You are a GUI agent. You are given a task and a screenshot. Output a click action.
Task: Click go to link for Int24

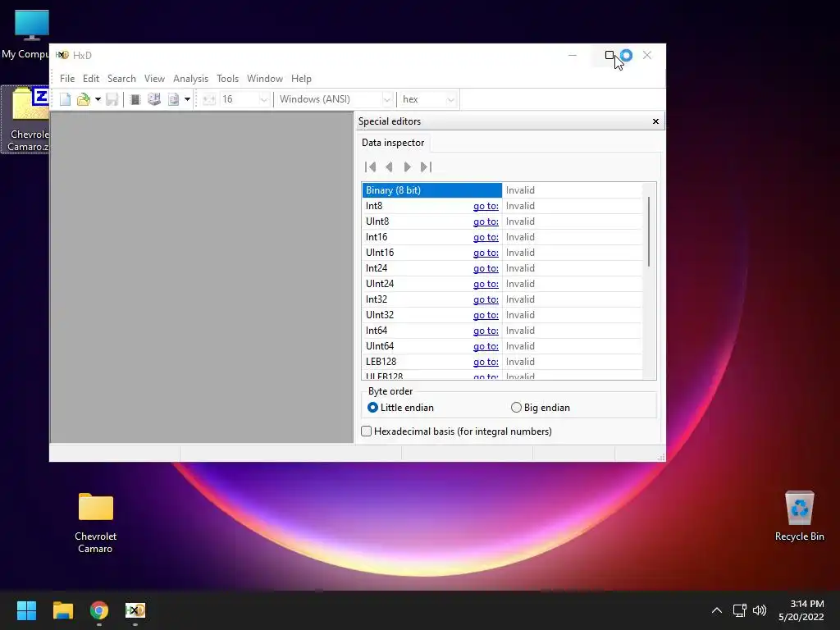click(486, 268)
